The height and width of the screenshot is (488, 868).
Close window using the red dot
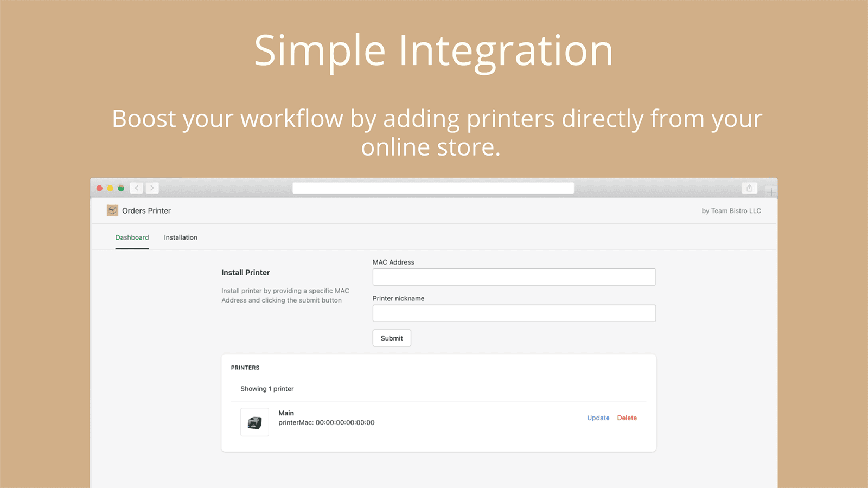pyautogui.click(x=99, y=188)
